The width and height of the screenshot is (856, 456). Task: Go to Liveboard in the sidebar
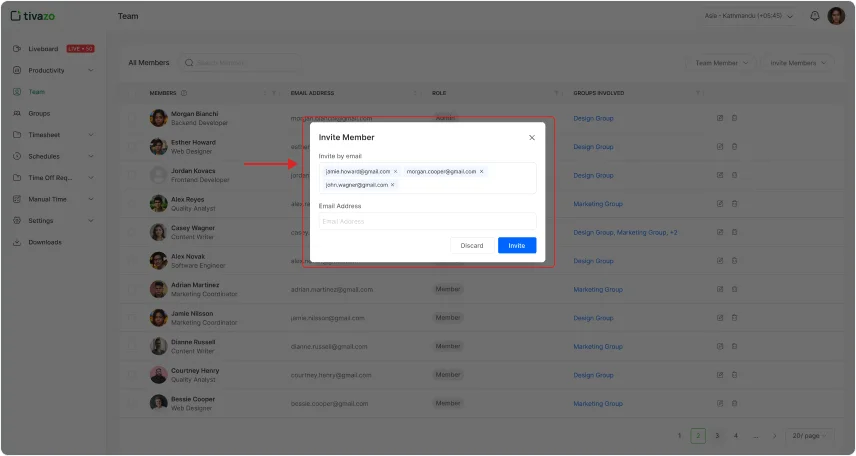coord(44,49)
